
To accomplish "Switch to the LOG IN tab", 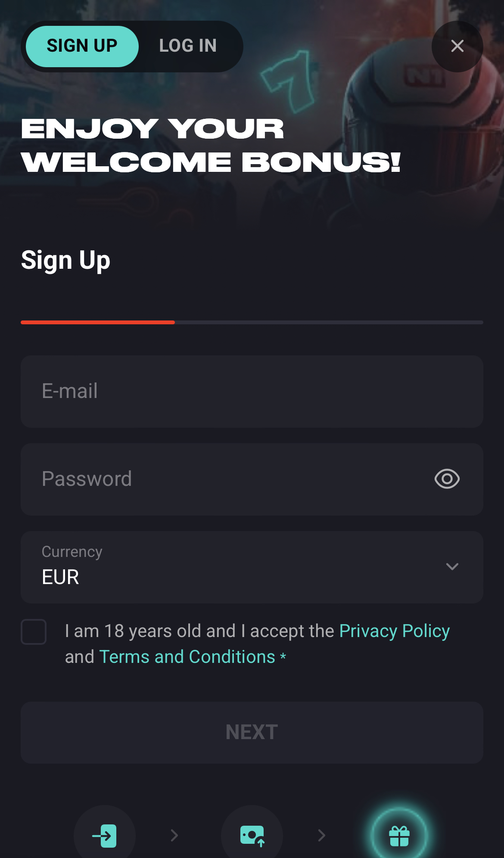I will point(188,46).
